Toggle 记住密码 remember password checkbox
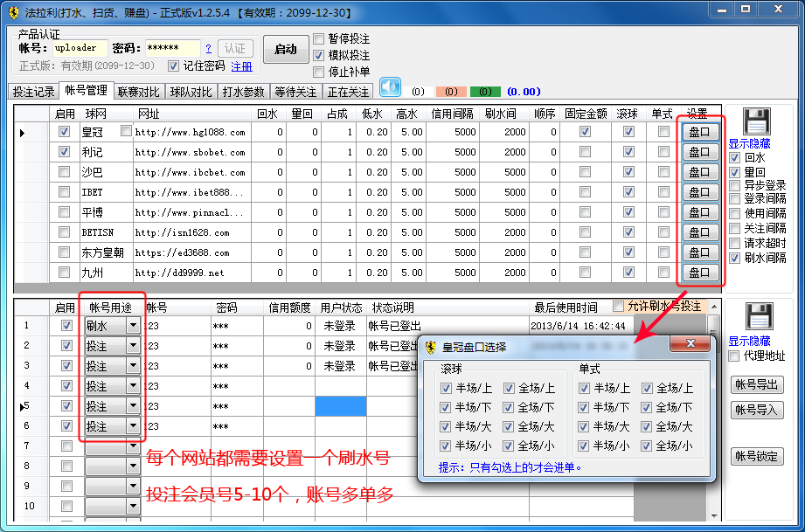Image resolution: width=805 pixels, height=532 pixels. 173,66
